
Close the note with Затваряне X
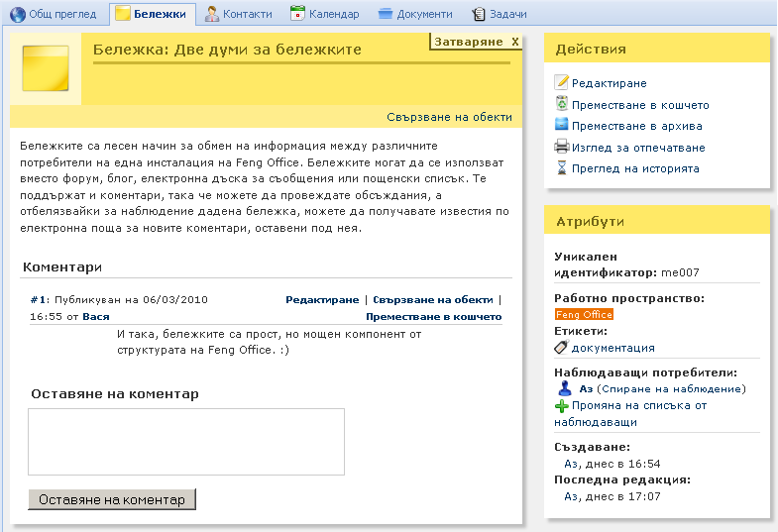point(476,42)
